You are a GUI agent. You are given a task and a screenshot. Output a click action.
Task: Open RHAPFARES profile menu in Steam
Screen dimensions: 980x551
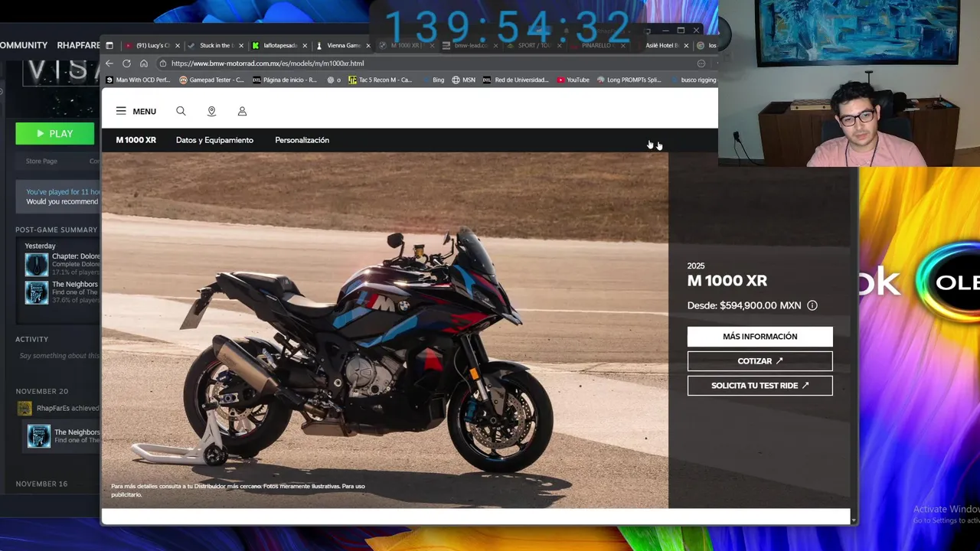(x=79, y=45)
